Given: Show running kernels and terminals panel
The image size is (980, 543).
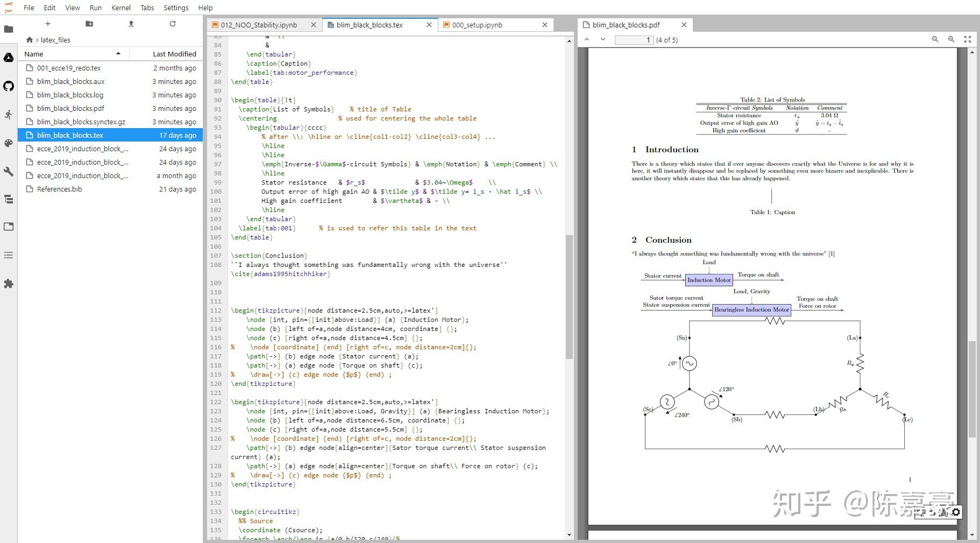Looking at the screenshot, I should [x=9, y=115].
